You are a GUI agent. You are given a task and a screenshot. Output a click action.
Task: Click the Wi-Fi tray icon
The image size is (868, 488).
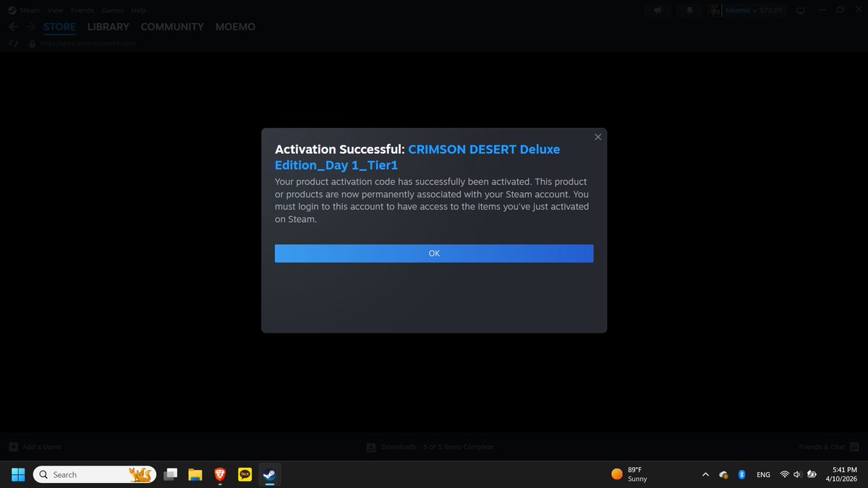point(784,474)
